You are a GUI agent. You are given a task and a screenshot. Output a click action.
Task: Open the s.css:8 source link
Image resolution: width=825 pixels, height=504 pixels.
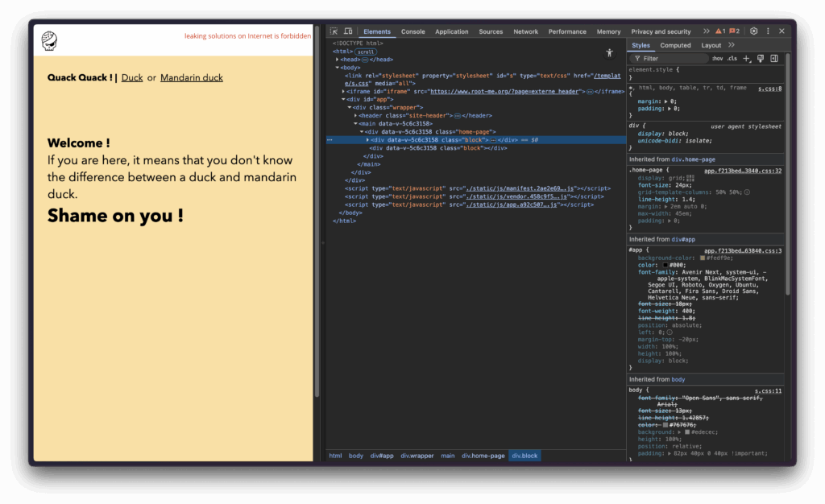coord(769,87)
